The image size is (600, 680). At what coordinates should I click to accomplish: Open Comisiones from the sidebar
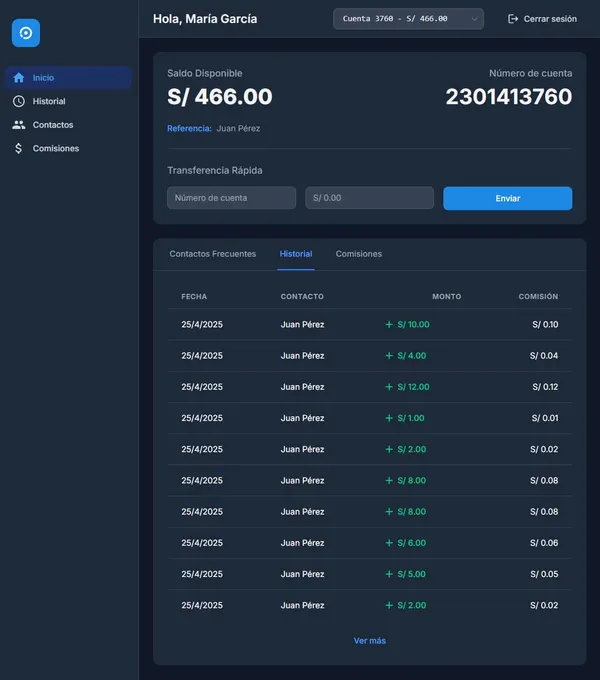pos(68,148)
